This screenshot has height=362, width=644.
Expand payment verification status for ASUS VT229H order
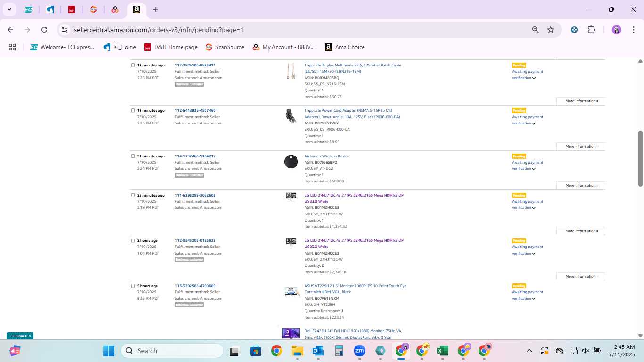534,299
